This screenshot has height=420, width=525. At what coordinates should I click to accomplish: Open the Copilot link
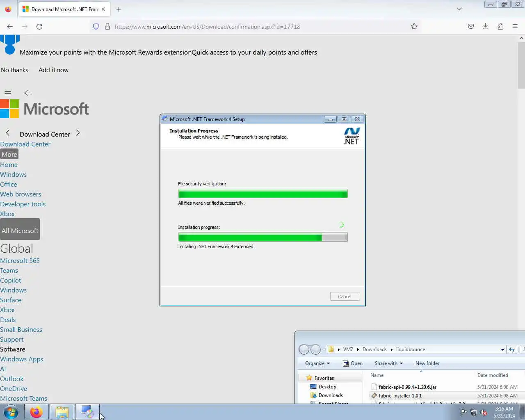click(10, 281)
